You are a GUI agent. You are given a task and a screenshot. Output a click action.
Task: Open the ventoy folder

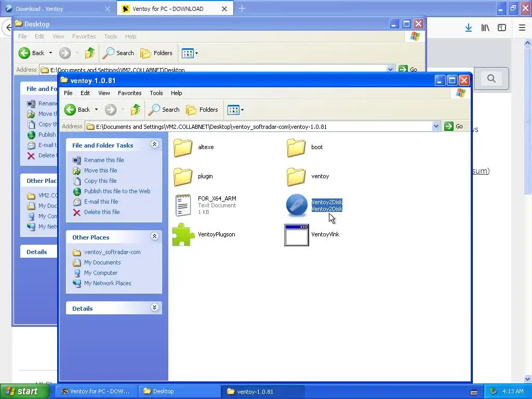(x=296, y=177)
